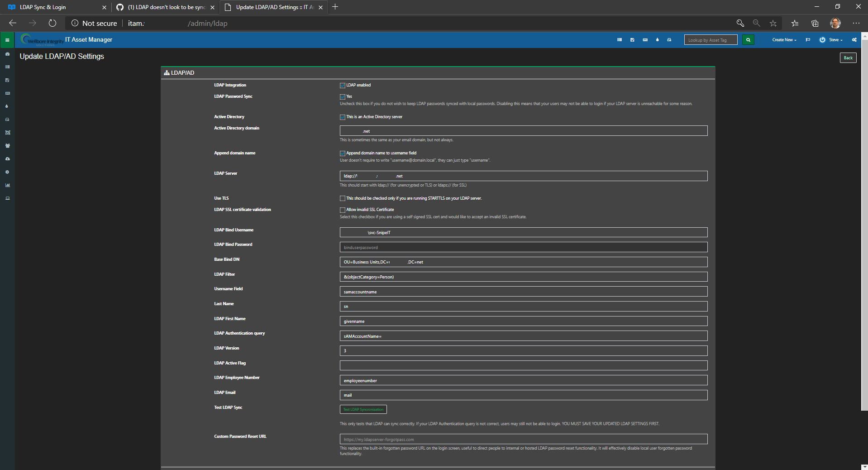Click the LDAP Bind Username field
This screenshot has width=868, height=470.
coord(524,232)
